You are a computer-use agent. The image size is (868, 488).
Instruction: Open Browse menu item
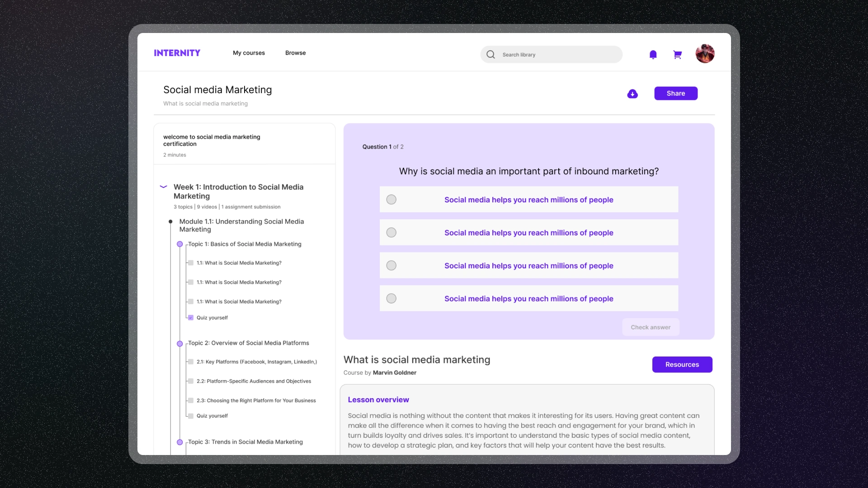coord(295,53)
